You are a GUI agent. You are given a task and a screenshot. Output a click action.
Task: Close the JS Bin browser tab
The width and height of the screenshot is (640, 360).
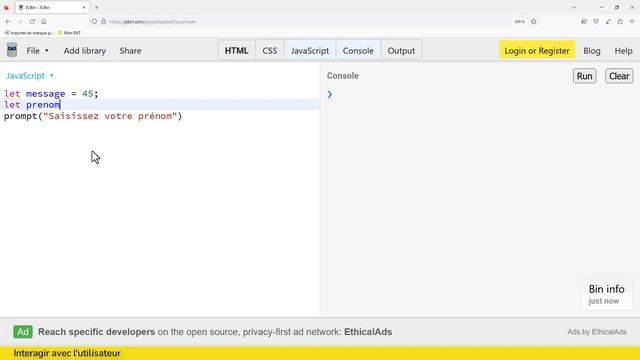pyautogui.click(x=84, y=7)
